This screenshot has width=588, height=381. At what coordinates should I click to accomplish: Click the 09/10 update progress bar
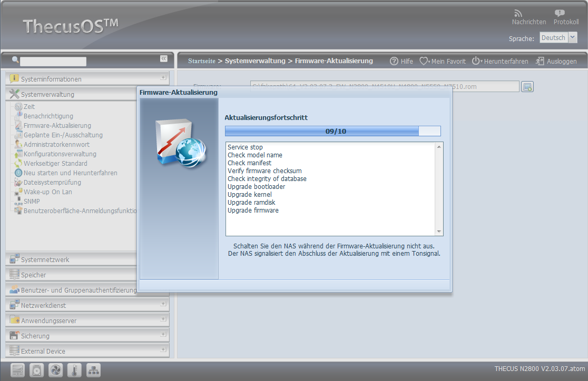333,131
